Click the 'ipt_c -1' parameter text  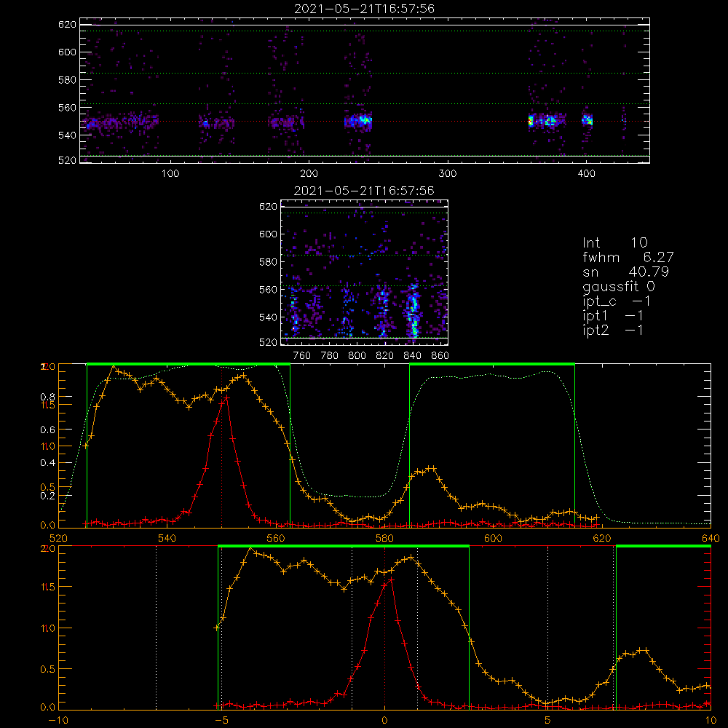(616, 301)
